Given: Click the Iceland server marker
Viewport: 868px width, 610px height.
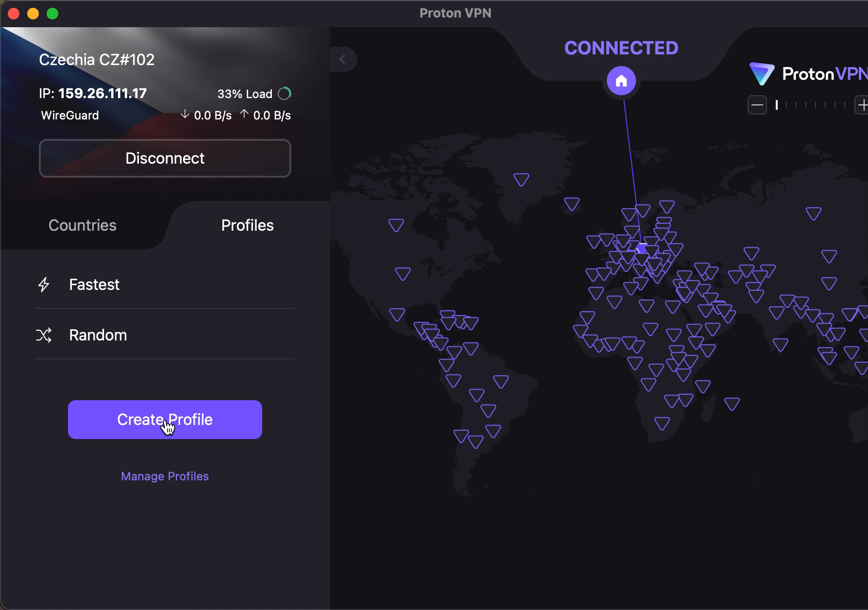Looking at the screenshot, I should 572,203.
